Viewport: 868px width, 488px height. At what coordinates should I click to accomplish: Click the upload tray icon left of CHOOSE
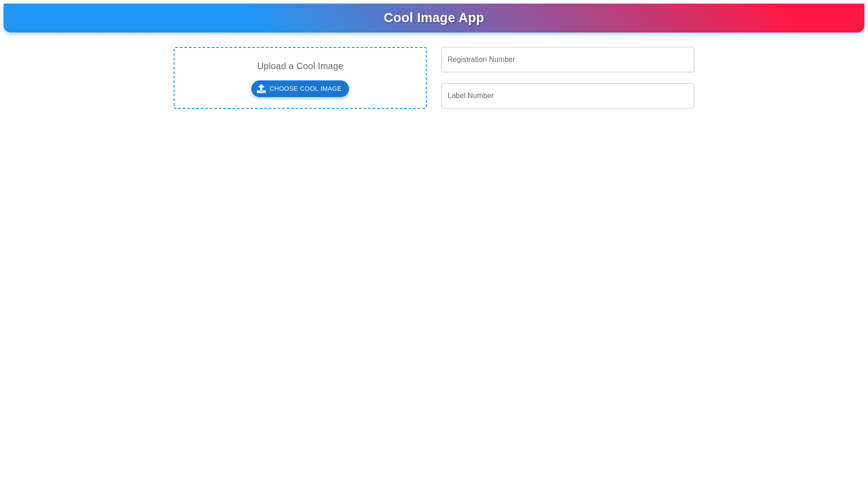(261, 92)
